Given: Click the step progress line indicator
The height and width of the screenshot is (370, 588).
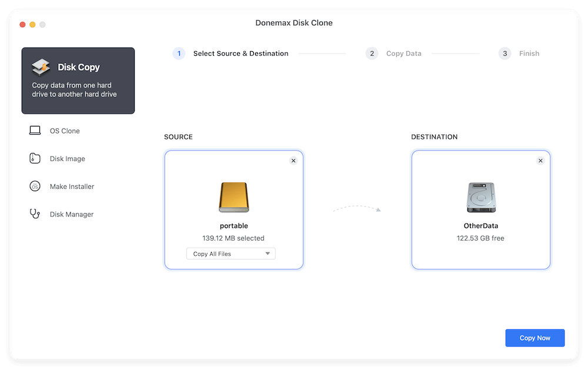Looking at the screenshot, I should click(322, 53).
